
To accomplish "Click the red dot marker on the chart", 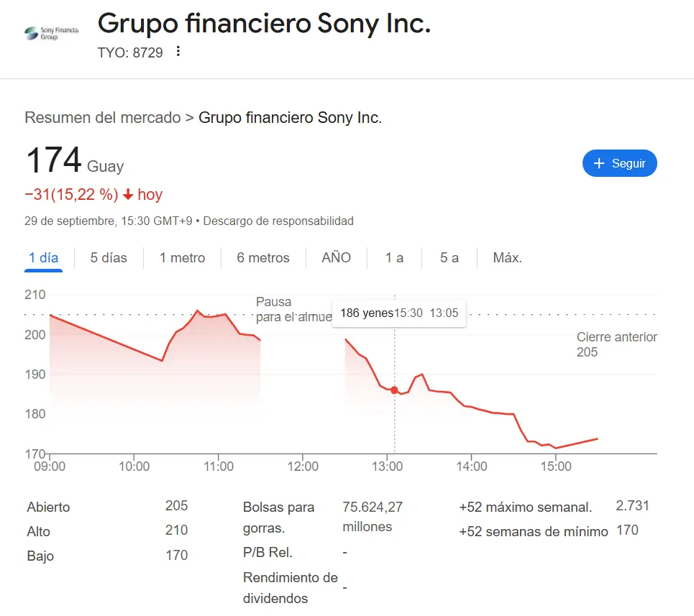I will point(394,390).
